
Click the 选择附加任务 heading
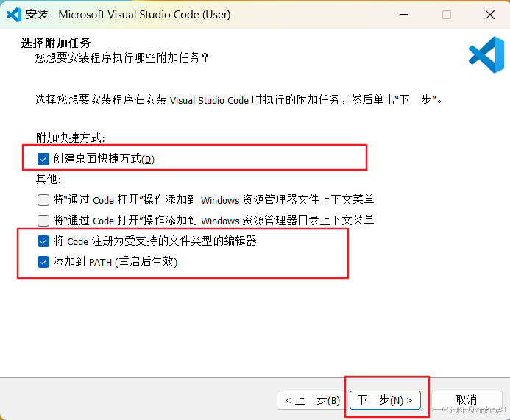pos(56,43)
